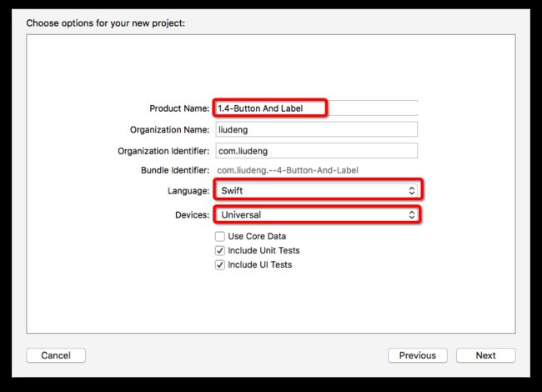542x392 pixels.
Task: Click the "Product Name:" field label
Action: click(x=179, y=108)
